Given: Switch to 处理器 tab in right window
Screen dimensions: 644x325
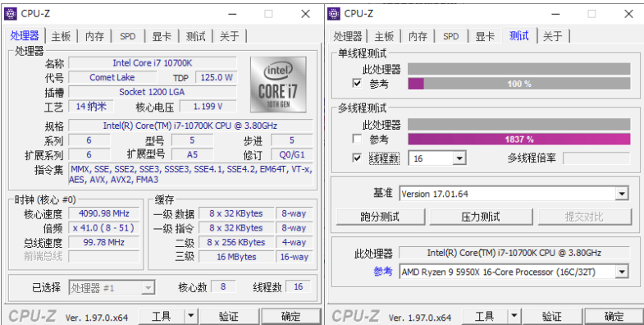Looking at the screenshot, I should [348, 36].
